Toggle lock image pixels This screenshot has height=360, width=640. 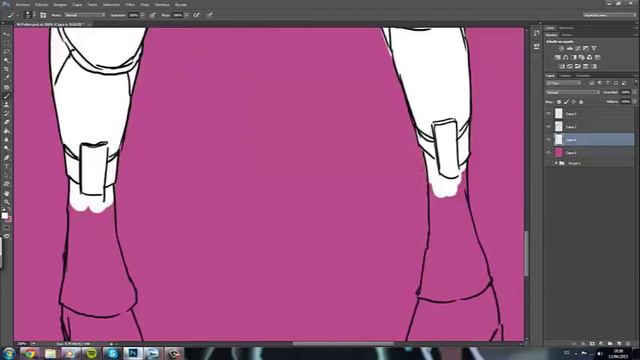pos(566,102)
